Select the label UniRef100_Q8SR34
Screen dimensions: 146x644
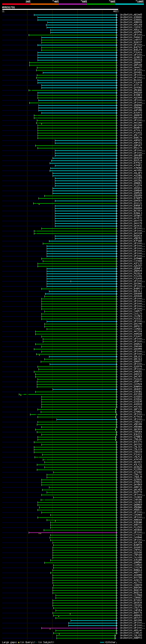[x=131, y=602]
